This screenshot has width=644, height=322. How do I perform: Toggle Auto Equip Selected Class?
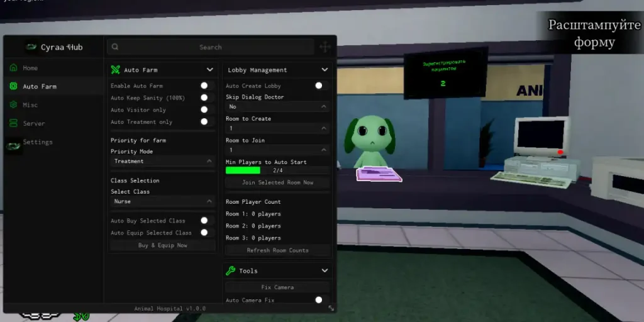click(207, 233)
